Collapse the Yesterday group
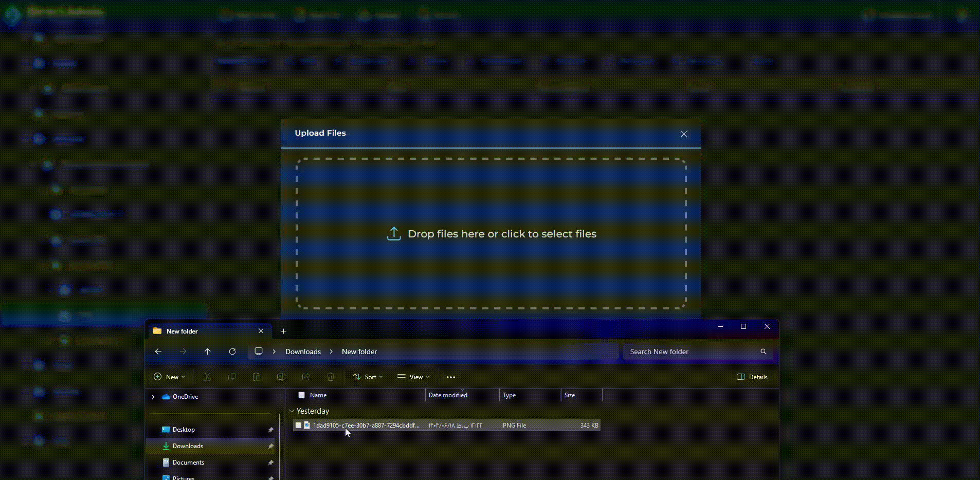This screenshot has height=480, width=980. [292, 411]
